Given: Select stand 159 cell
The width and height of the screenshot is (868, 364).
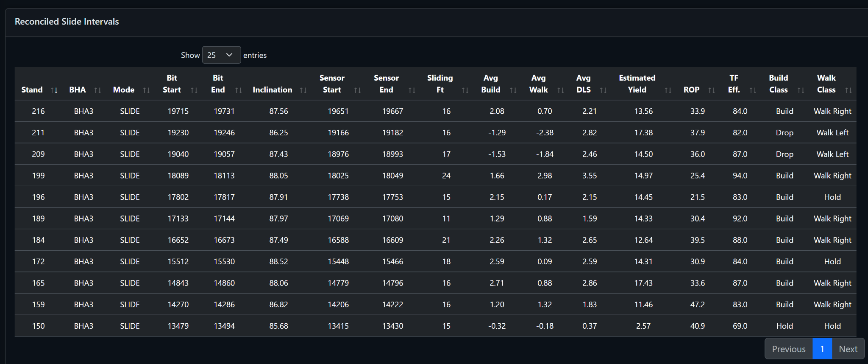Looking at the screenshot, I should click(39, 305).
